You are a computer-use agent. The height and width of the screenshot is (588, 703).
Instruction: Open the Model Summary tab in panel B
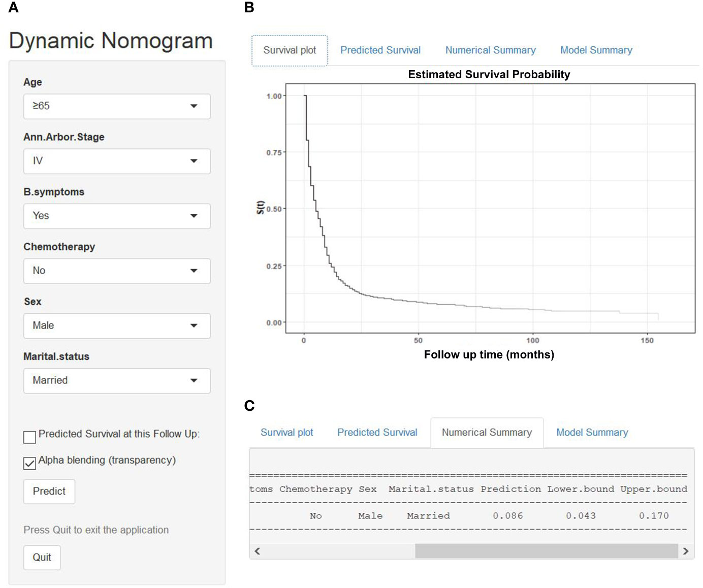click(596, 50)
